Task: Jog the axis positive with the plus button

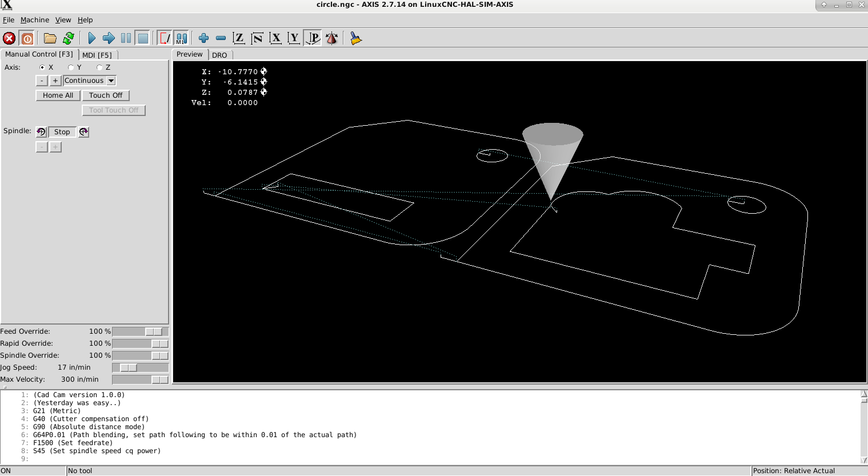Action: click(55, 81)
